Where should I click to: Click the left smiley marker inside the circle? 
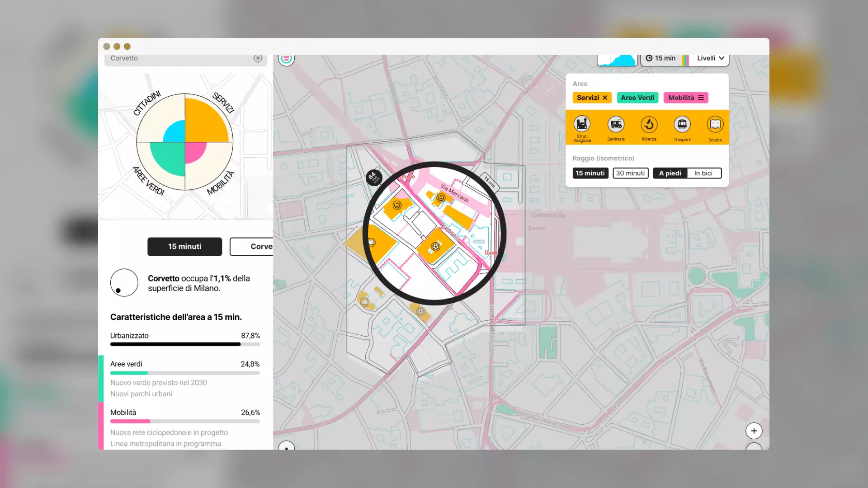click(397, 206)
